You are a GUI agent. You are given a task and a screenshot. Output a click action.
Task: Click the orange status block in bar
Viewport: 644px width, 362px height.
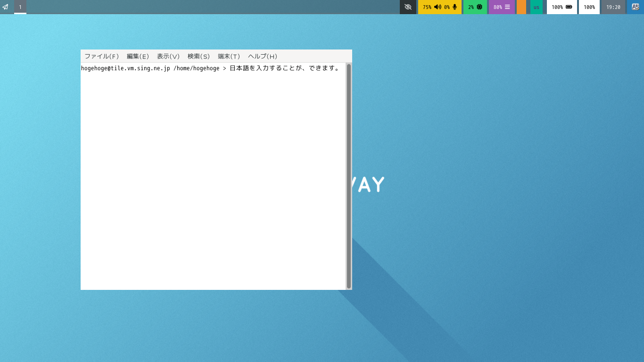[x=521, y=7]
